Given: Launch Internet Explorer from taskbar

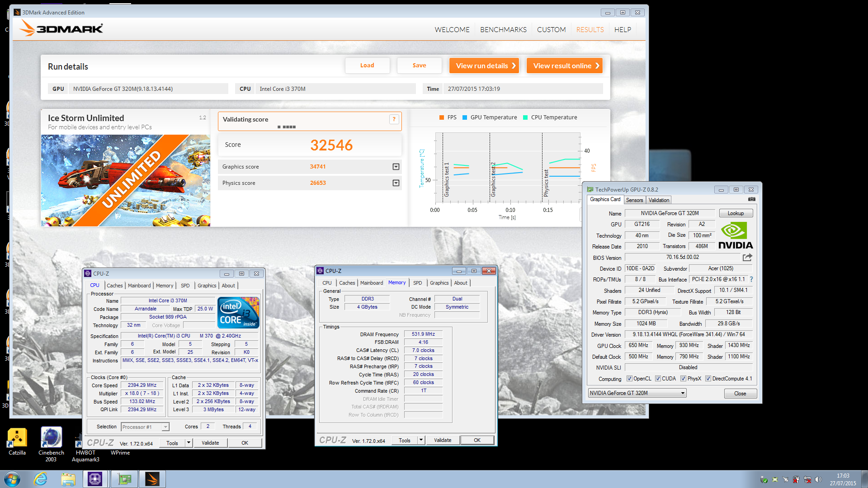Looking at the screenshot, I should pos(41,479).
